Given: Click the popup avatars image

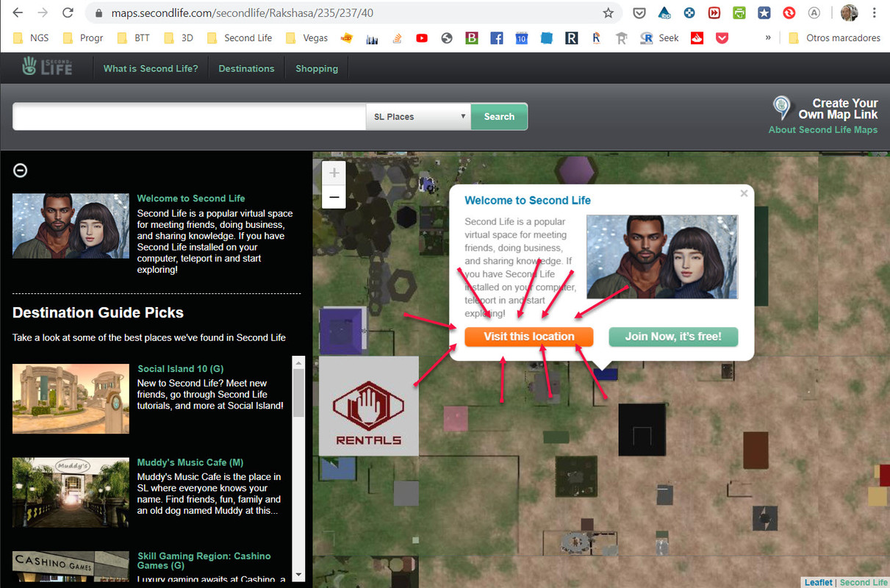Looking at the screenshot, I should coord(662,257).
